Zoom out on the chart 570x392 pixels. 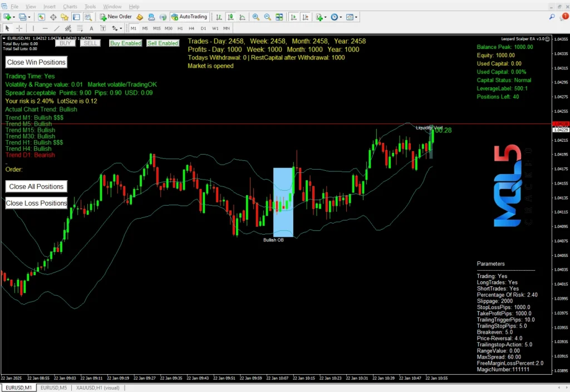click(267, 17)
